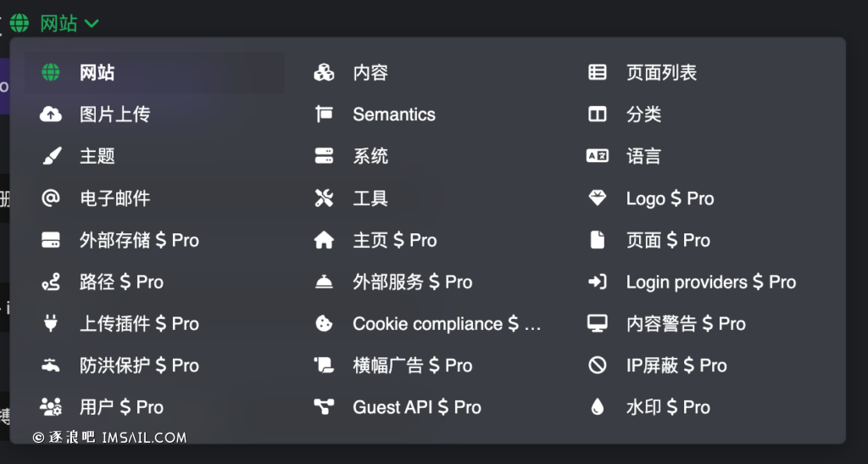Image resolution: width=868 pixels, height=464 pixels.
Task: Click the server icon beside 系统
Action: tap(324, 156)
